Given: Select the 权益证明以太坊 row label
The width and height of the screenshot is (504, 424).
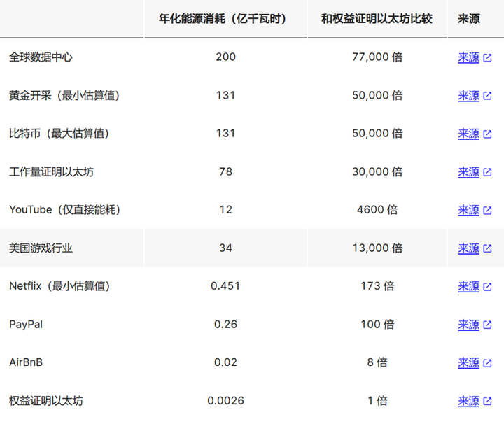Looking at the screenshot, I should coord(46,401).
